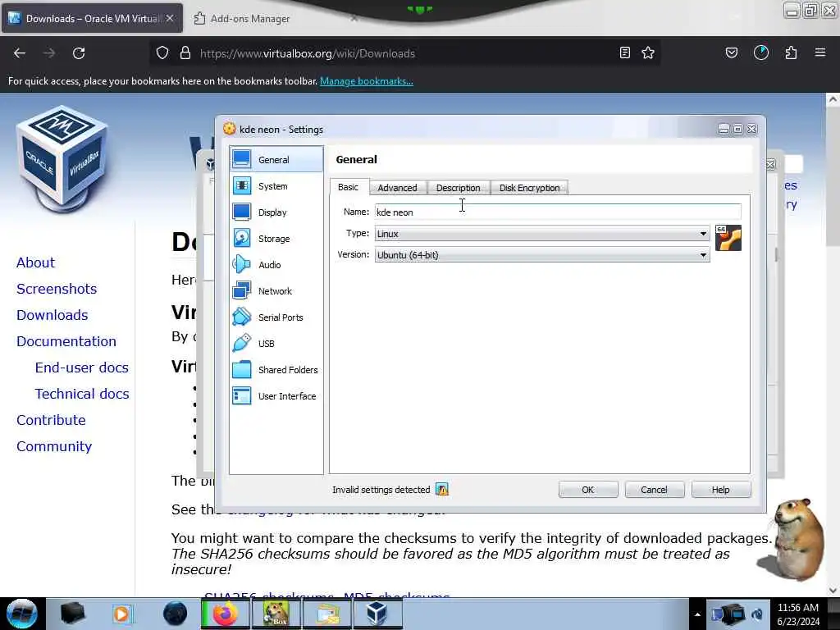The image size is (840, 630).
Task: Close the Downloads browser tab
Action: click(x=170, y=18)
